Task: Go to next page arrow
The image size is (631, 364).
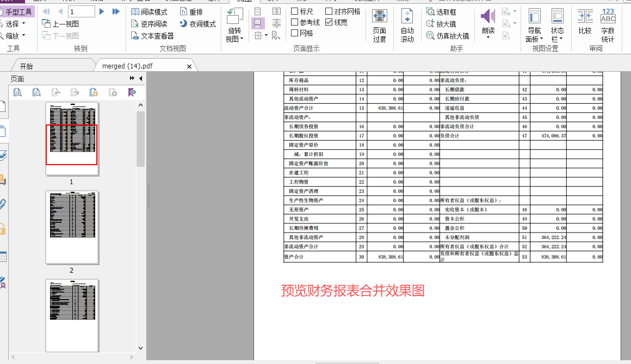Action: (102, 11)
